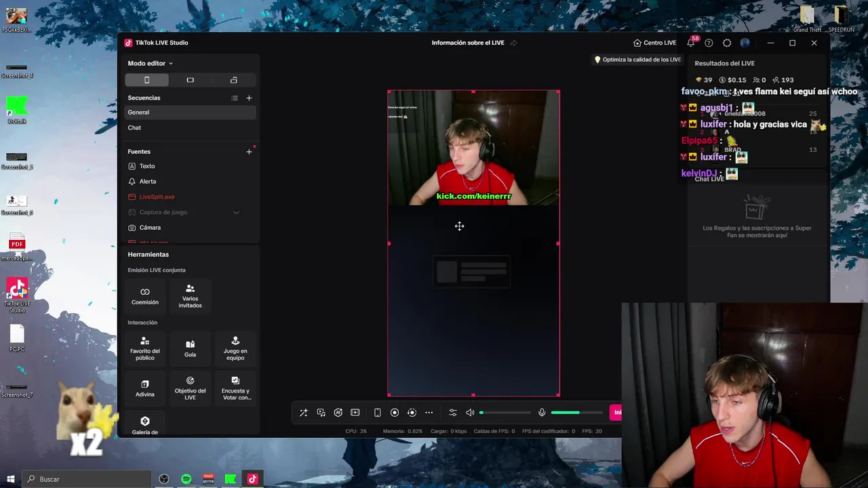Open the AI tool in bottom toolbar

338,413
